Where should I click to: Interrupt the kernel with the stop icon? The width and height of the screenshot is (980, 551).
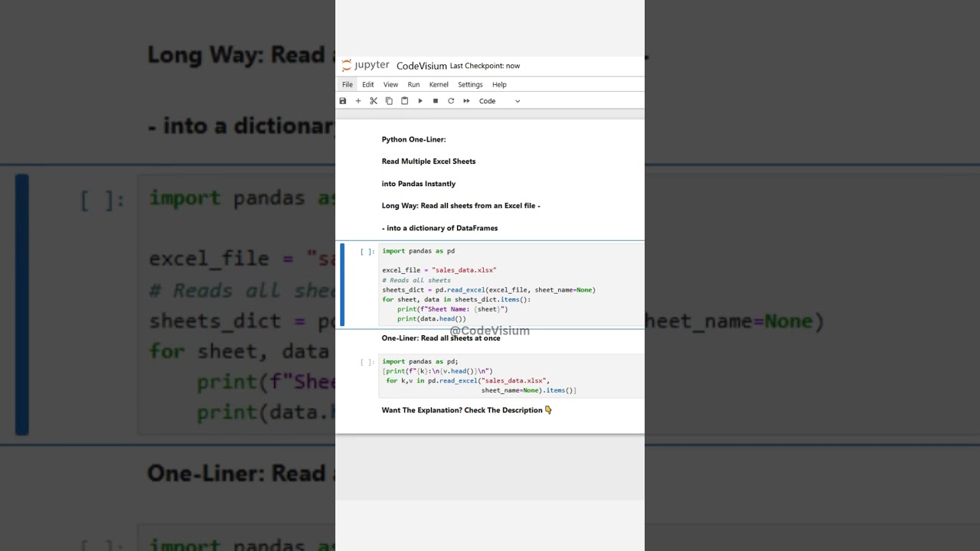436,101
